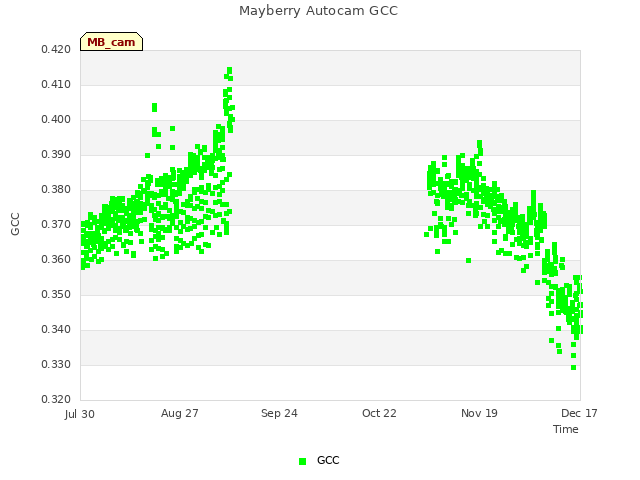
Task: Click the 0.380 y-axis label
Action: click(x=56, y=189)
